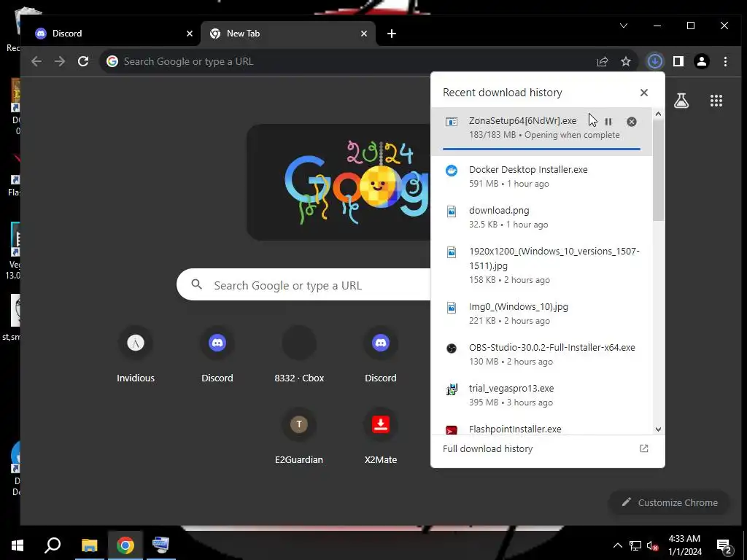Click the Google 2024 doodle
This screenshot has height=560, width=747.
tap(338, 182)
